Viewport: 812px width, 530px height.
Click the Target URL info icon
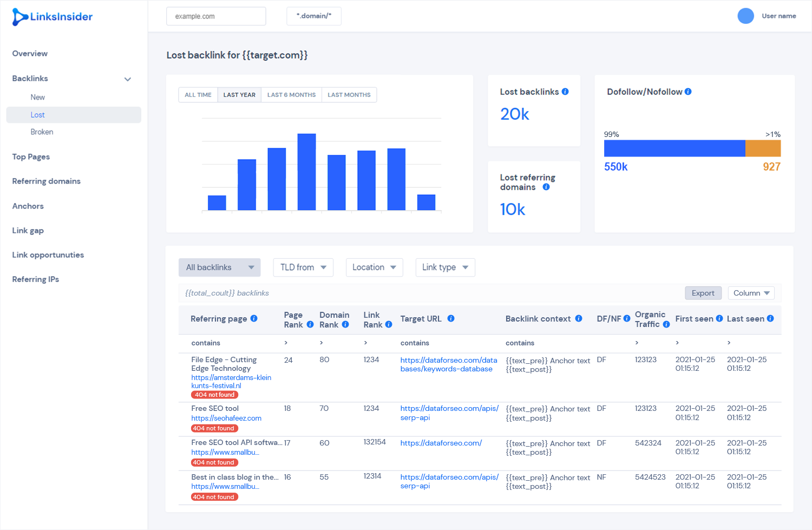point(451,318)
